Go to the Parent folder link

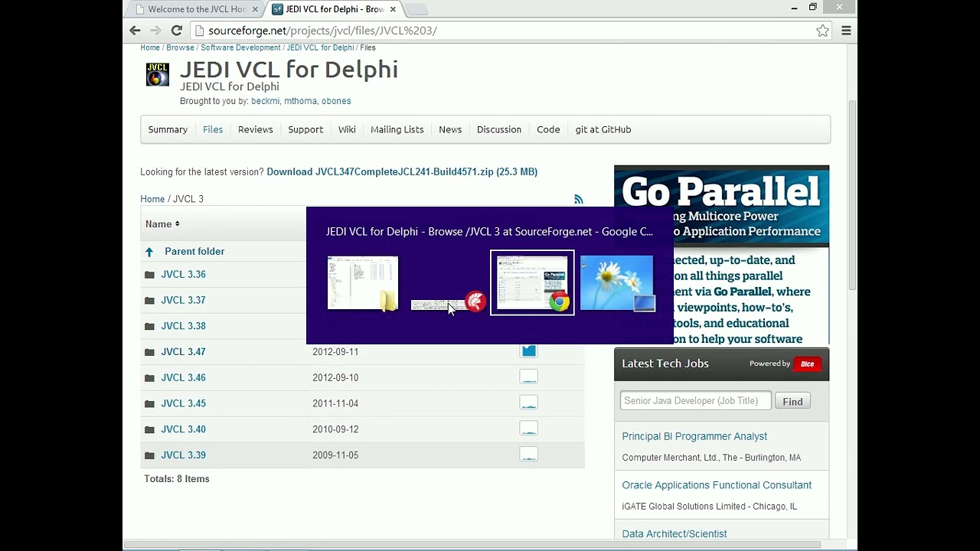click(x=194, y=252)
